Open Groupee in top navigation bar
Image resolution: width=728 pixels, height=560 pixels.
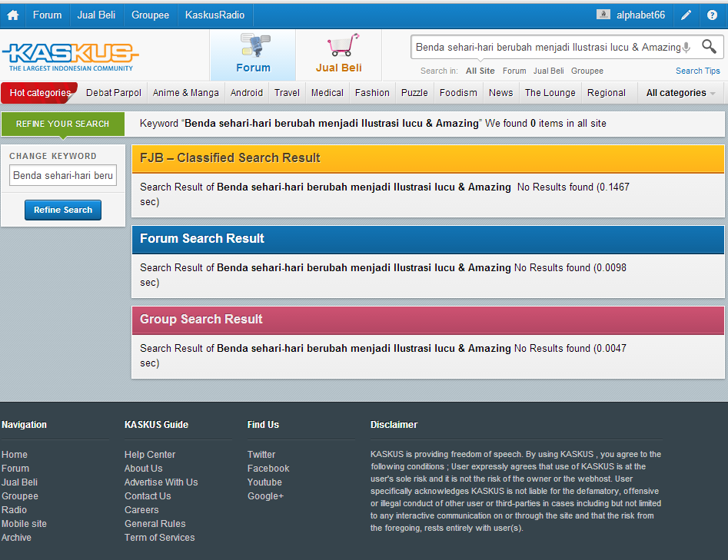(150, 15)
